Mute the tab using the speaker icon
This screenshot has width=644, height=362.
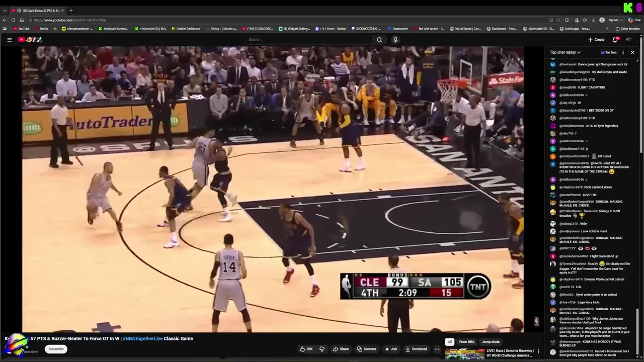(x=19, y=10)
